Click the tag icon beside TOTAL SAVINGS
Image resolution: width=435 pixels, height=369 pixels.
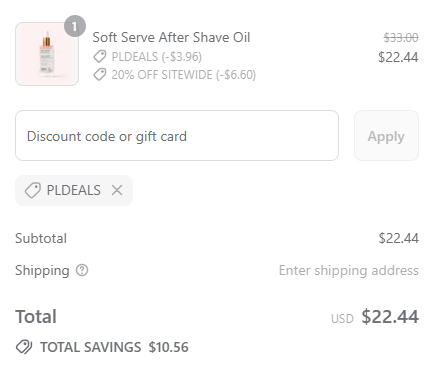click(x=24, y=347)
